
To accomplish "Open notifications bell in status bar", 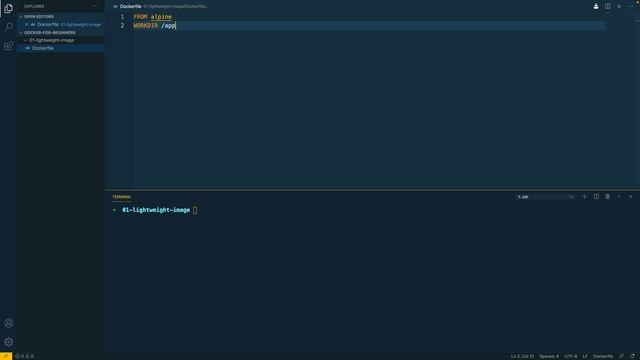I will [x=632, y=356].
